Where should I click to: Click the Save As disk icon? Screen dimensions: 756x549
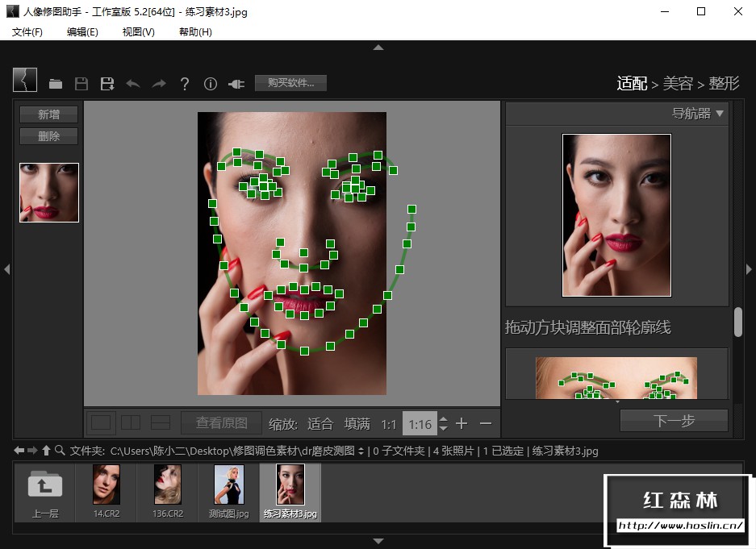[107, 84]
